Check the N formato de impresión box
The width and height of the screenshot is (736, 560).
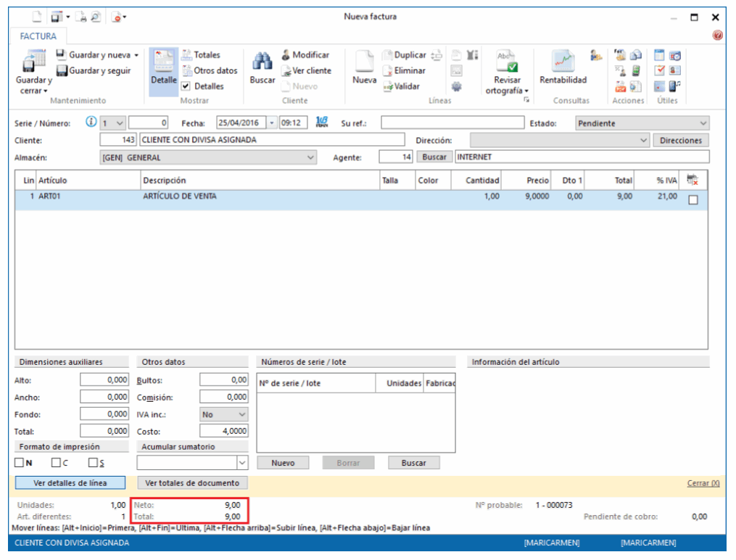click(x=20, y=463)
